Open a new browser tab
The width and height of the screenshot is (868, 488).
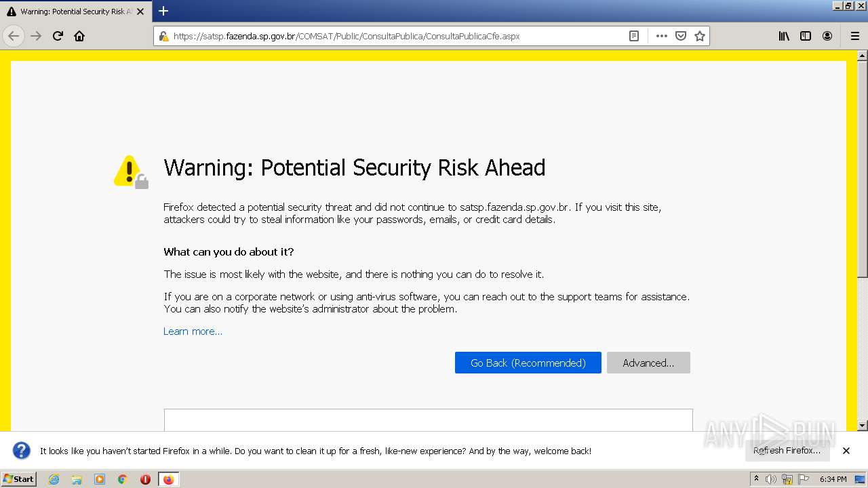(x=163, y=11)
